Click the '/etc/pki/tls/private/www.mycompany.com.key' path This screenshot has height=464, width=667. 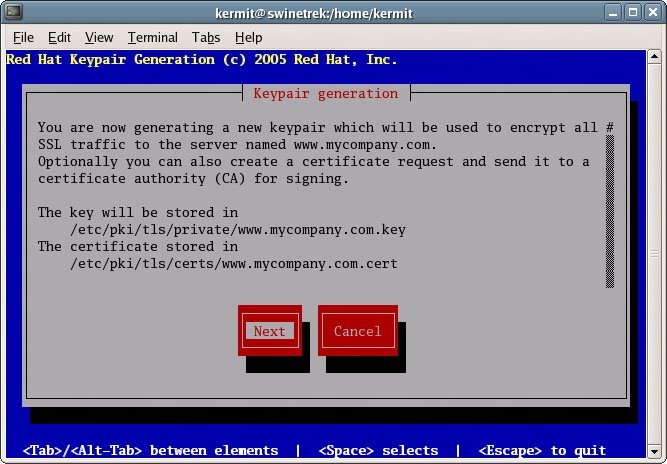point(238,230)
